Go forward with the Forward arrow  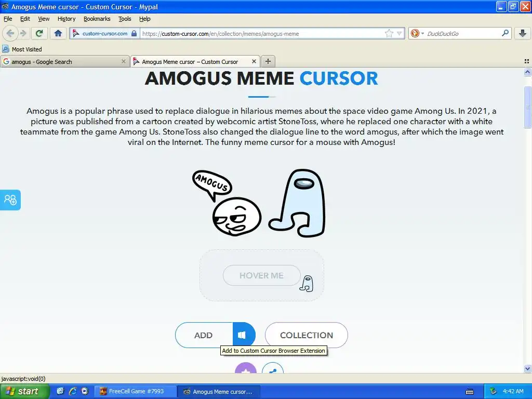point(23,33)
